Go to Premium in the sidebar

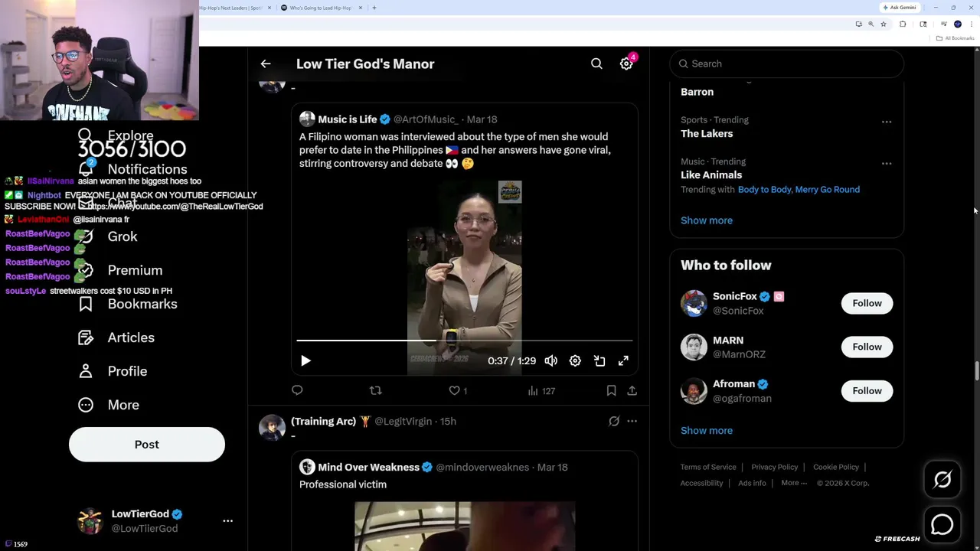(x=120, y=270)
